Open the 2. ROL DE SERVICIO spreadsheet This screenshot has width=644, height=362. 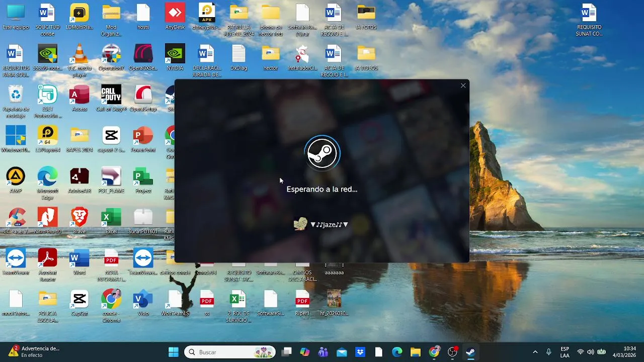coord(239,306)
